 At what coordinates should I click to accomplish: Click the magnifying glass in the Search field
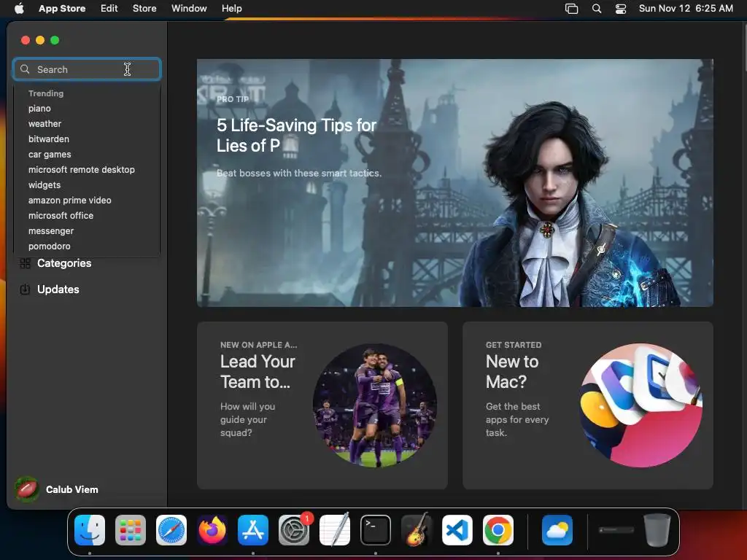pyautogui.click(x=25, y=69)
